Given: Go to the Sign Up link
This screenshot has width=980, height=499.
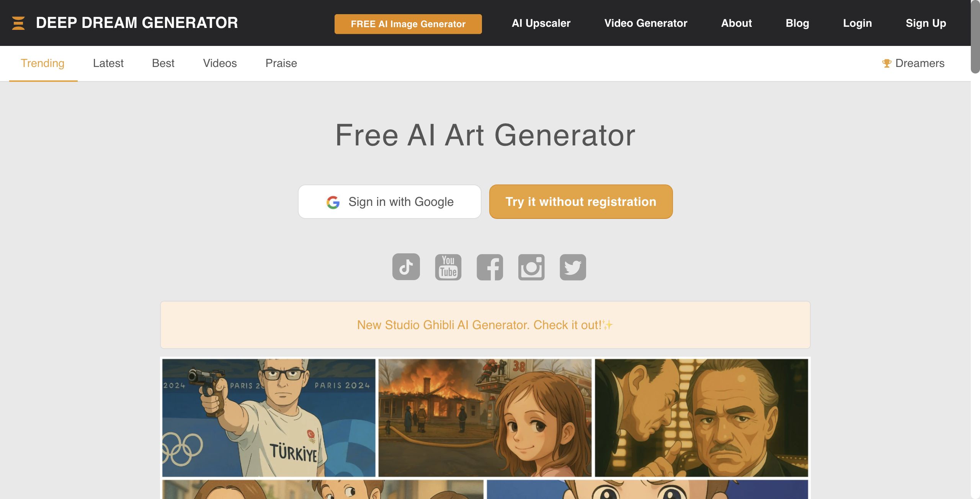Looking at the screenshot, I should pos(926,23).
